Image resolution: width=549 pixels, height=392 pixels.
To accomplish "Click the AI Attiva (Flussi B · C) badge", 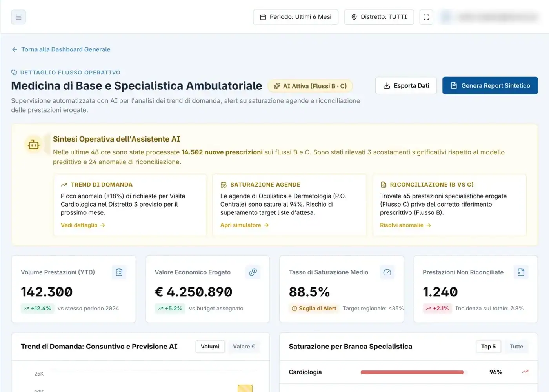I will pyautogui.click(x=310, y=86).
